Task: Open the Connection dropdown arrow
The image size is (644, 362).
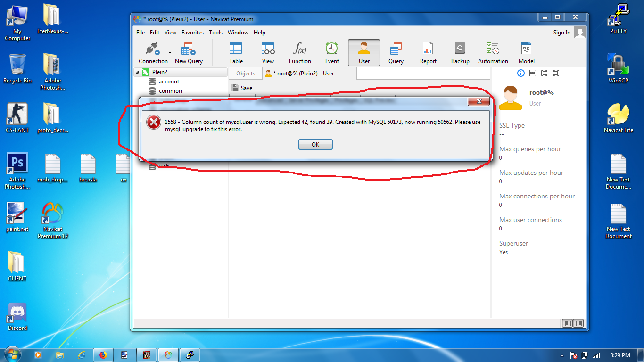Action: pyautogui.click(x=170, y=53)
